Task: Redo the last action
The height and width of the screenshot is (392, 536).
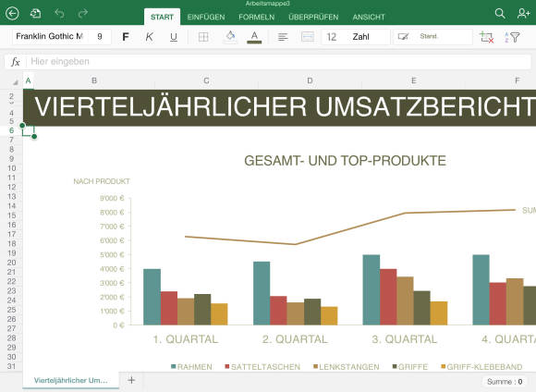Action: pyautogui.click(x=83, y=13)
